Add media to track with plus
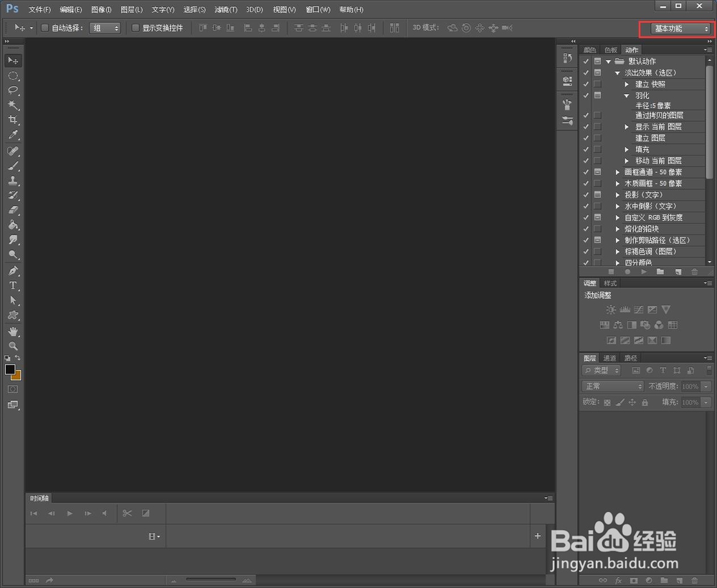 coord(537,536)
